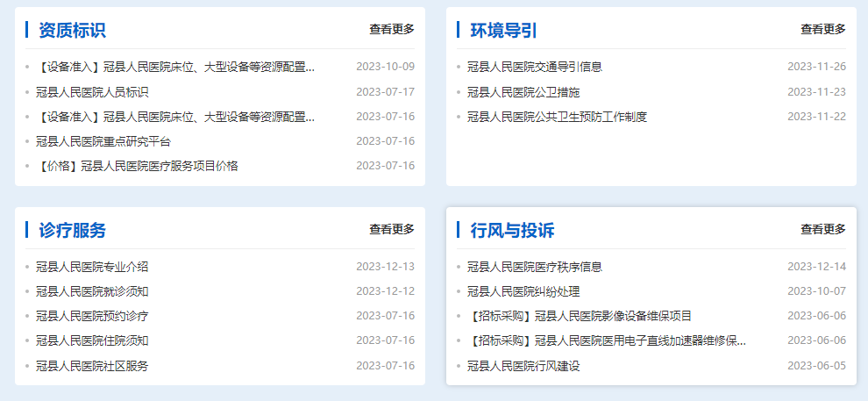Open 冠县人民医院专业介绍 article
868x401 pixels.
click(92, 267)
